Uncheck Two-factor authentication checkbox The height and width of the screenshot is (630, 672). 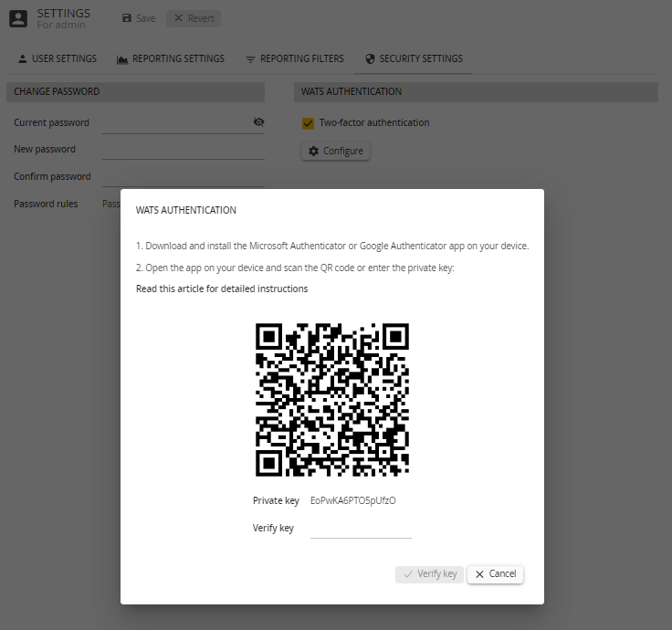point(308,123)
